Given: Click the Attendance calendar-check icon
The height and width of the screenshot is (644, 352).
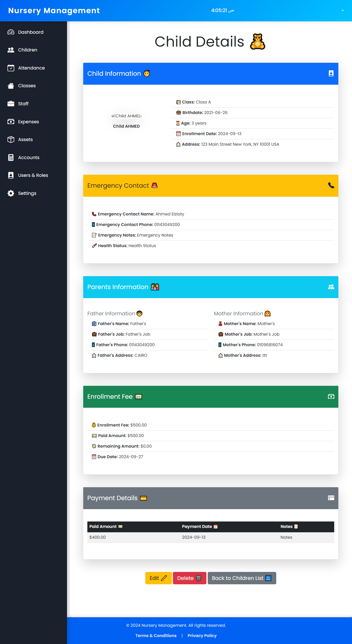Looking at the screenshot, I should (x=11, y=68).
